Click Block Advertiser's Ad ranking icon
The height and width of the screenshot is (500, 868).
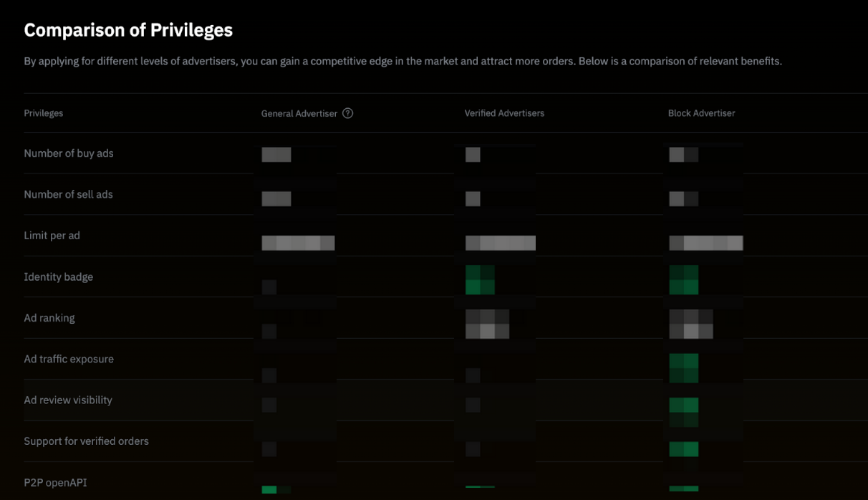[x=690, y=324]
